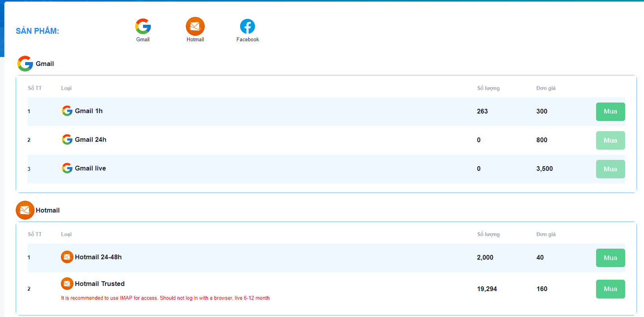The height and width of the screenshot is (317, 644).
Task: Buy Hotmail 24-48h with the Mua button
Action: (x=611, y=258)
